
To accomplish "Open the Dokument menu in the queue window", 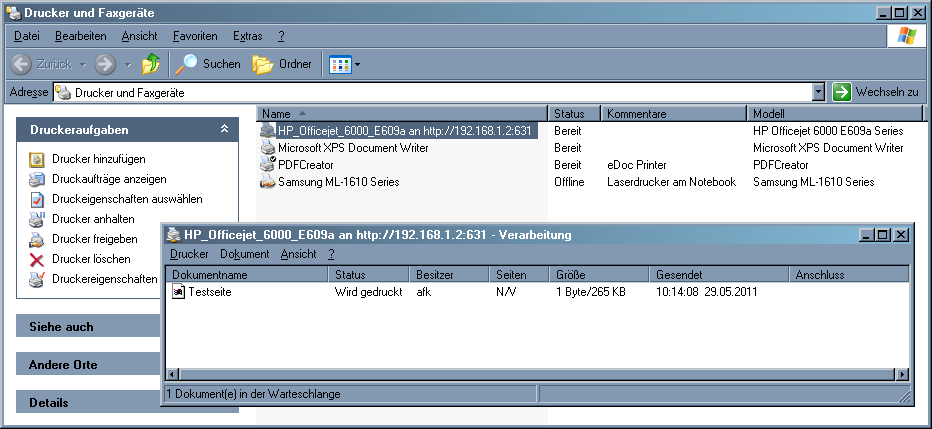I will [244, 254].
